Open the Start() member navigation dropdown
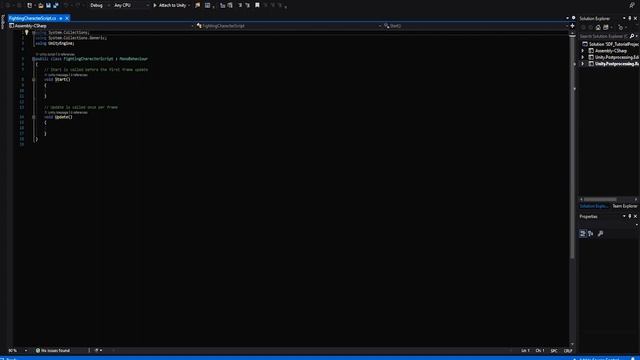The width and height of the screenshot is (640, 360). (x=476, y=26)
